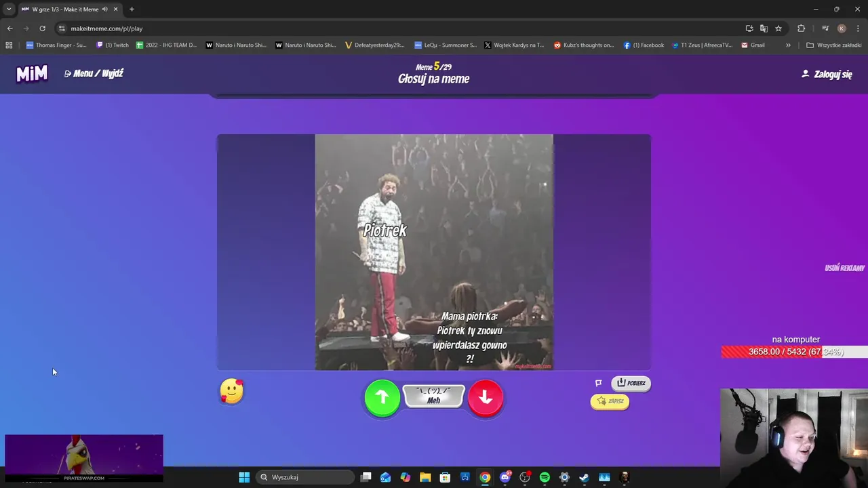
Task: Open the emoji reaction smiley
Action: (232, 391)
